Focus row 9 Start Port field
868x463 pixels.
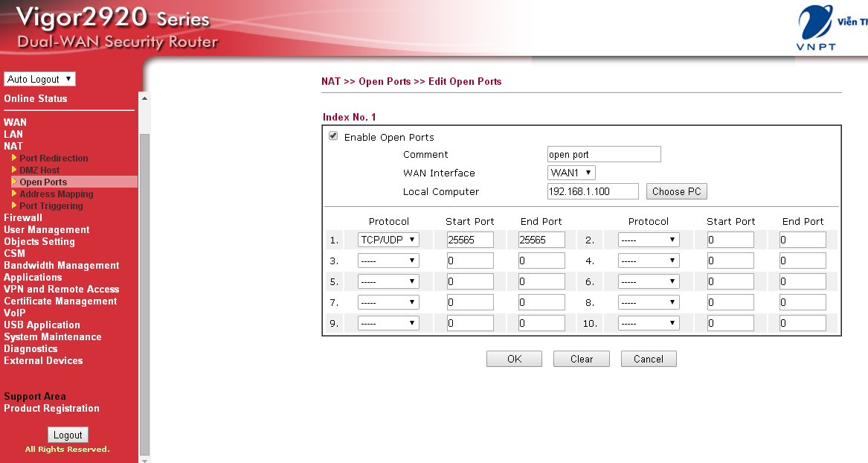pos(470,323)
